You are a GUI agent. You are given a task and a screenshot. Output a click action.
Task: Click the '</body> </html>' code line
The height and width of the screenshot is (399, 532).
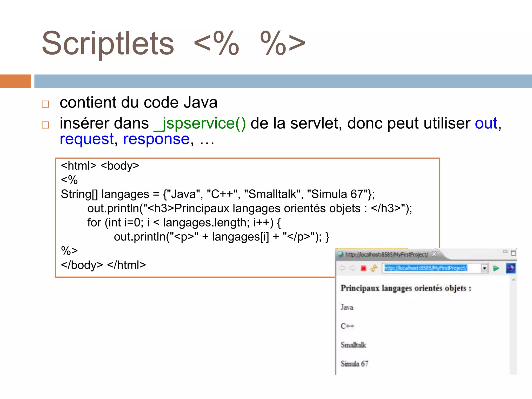[x=103, y=265]
